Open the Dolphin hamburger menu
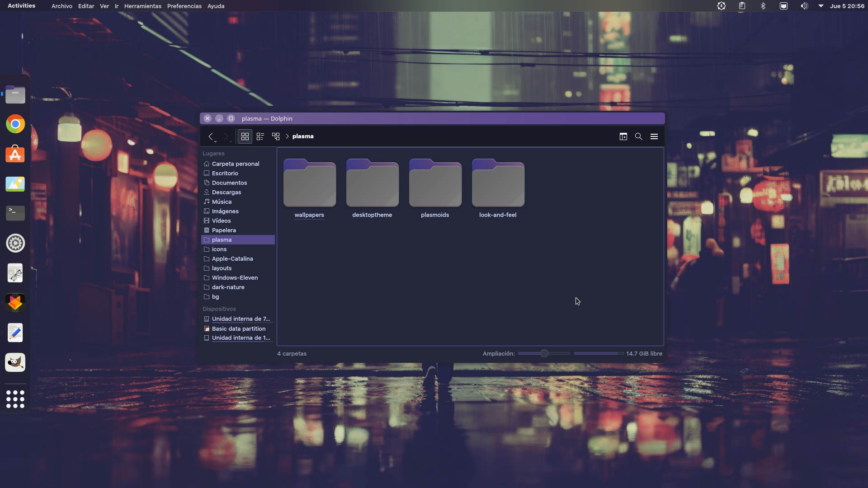868x488 pixels. (654, 136)
